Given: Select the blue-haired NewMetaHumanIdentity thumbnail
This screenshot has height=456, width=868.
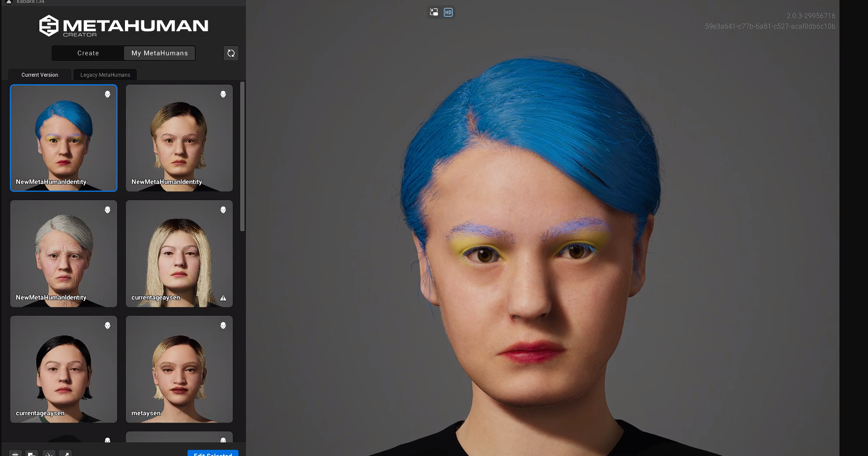Looking at the screenshot, I should coord(63,138).
